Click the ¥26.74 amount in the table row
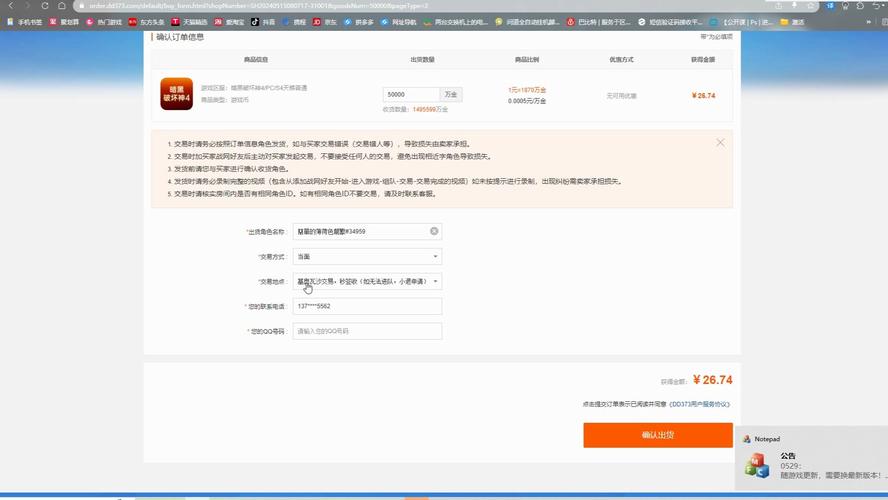The image size is (888, 500). click(x=703, y=96)
